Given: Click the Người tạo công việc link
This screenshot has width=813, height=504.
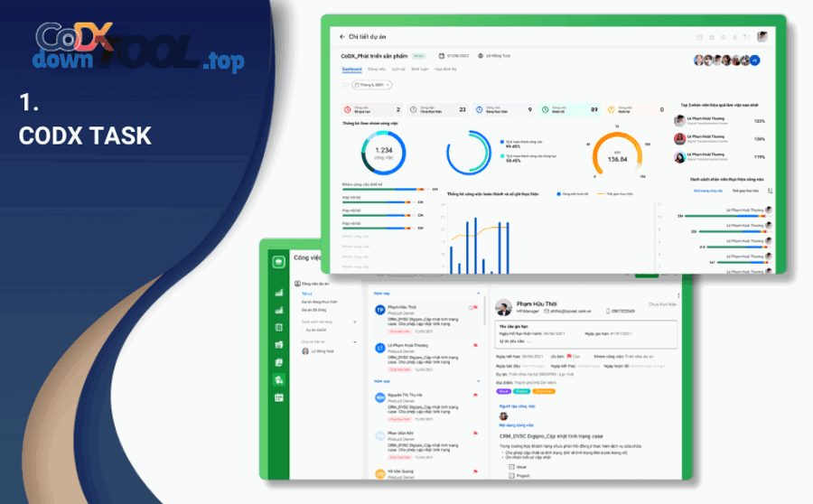Looking at the screenshot, I should [x=517, y=406].
